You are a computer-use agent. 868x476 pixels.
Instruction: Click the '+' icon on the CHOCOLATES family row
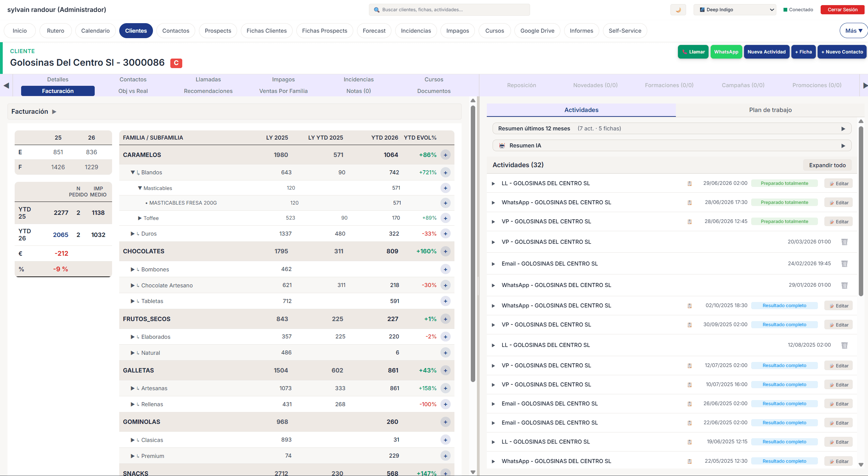445,251
